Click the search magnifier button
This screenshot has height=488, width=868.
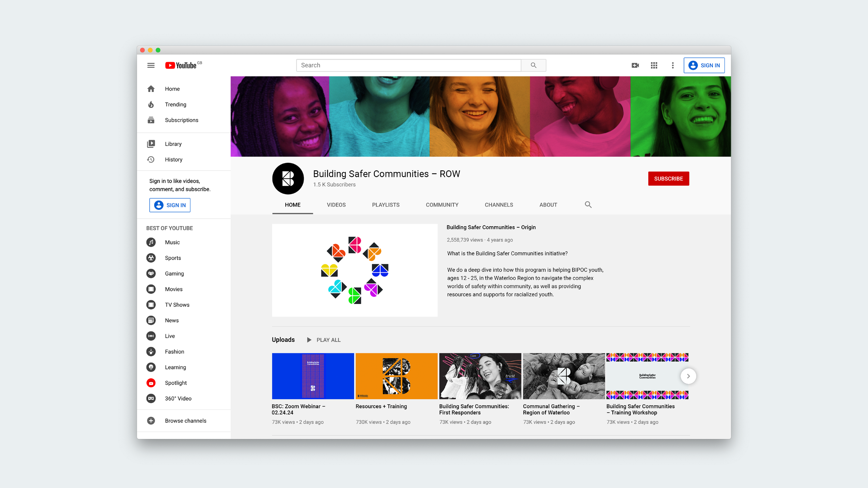click(x=533, y=65)
